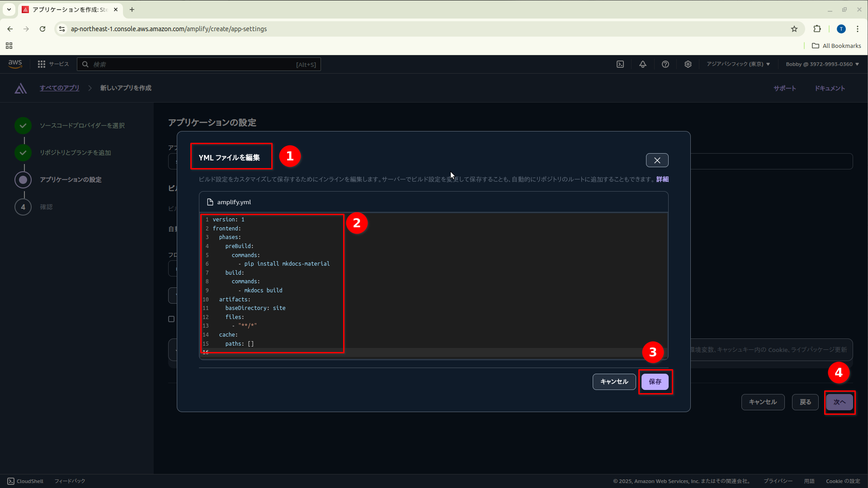Bookmark this page with the star icon
The width and height of the screenshot is (868, 488).
coord(794,28)
